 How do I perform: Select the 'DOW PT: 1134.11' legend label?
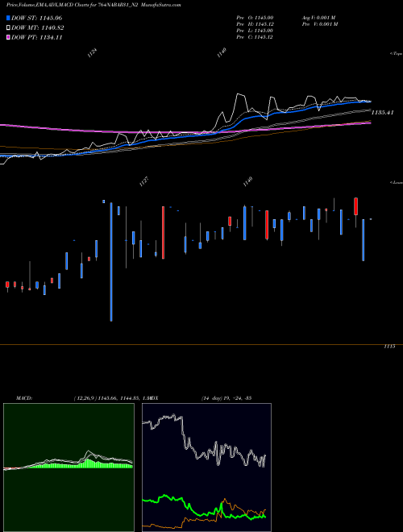[x=36, y=37]
